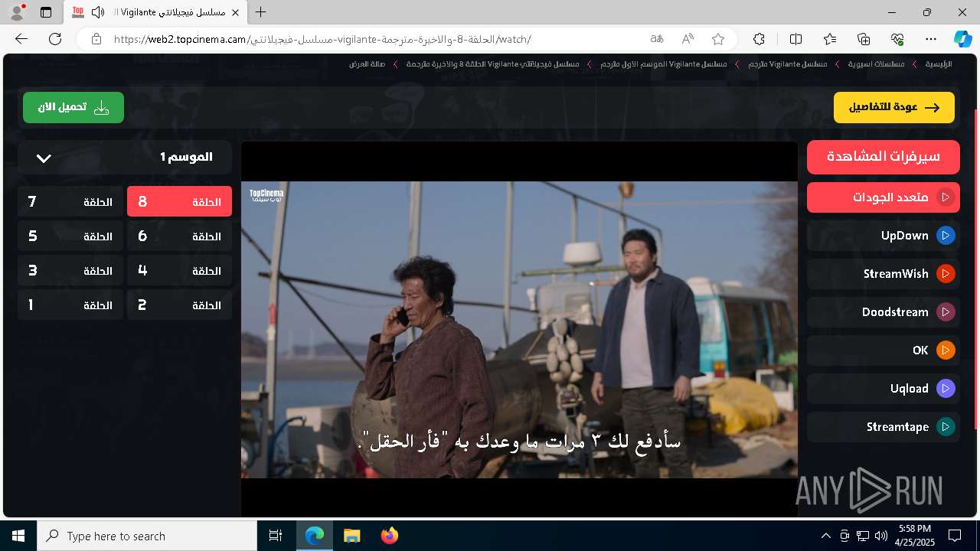Open the volume control in tray

click(880, 536)
